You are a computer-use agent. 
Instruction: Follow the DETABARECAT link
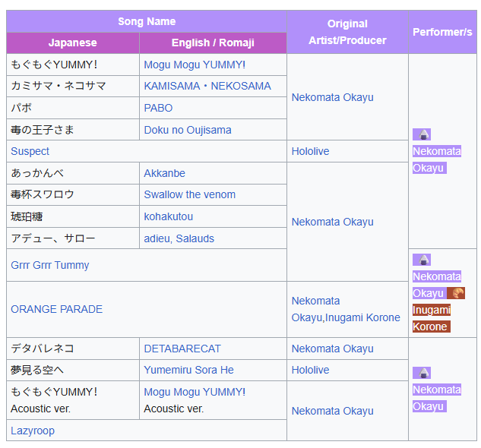click(182, 349)
